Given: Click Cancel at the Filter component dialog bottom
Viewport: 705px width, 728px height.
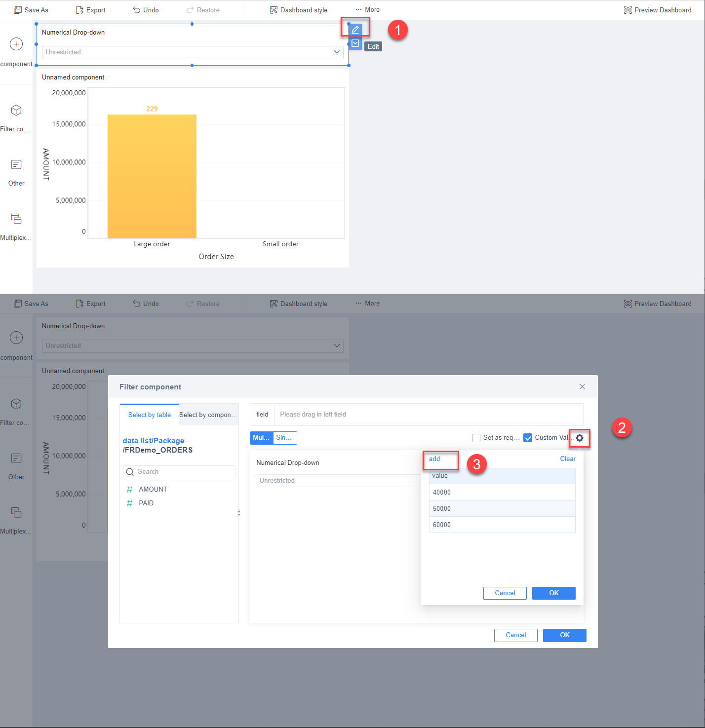Looking at the screenshot, I should pyautogui.click(x=516, y=635).
